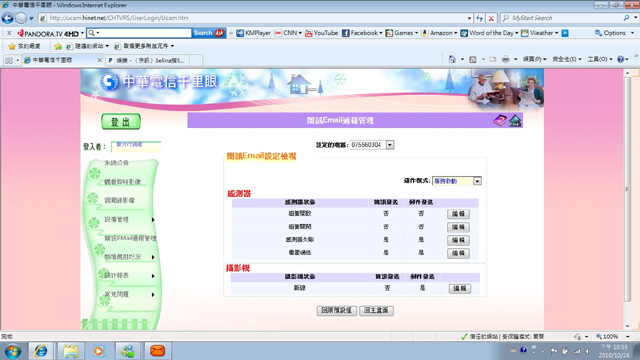The height and width of the screenshot is (360, 640).
Task: Click the Chunghwa Telecom logo in banner
Action: pos(109,82)
